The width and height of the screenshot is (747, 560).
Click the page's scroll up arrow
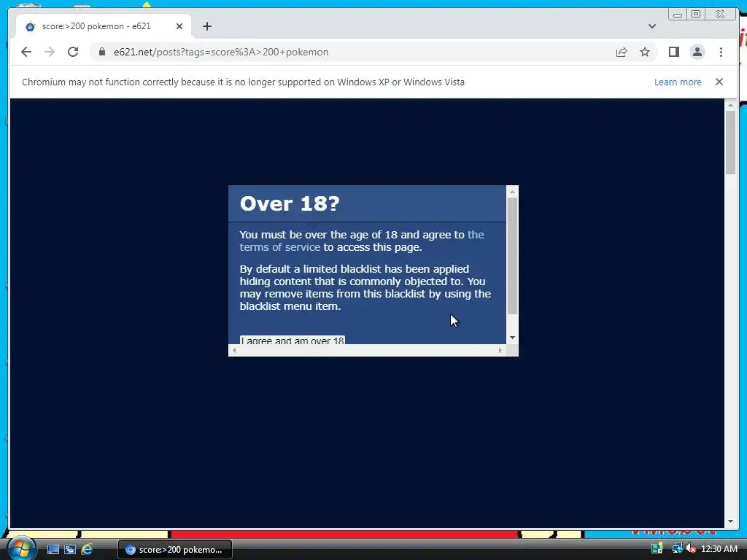pyautogui.click(x=730, y=104)
